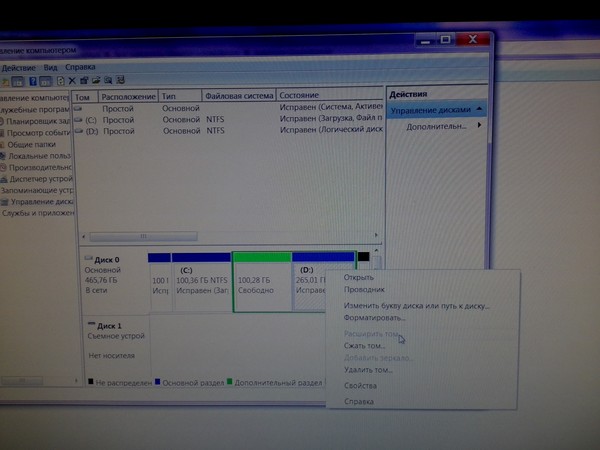This screenshot has width=600, height=450.
Task: Click the (D:) row state 'Исправен (Логический диск'
Action: coord(331,130)
